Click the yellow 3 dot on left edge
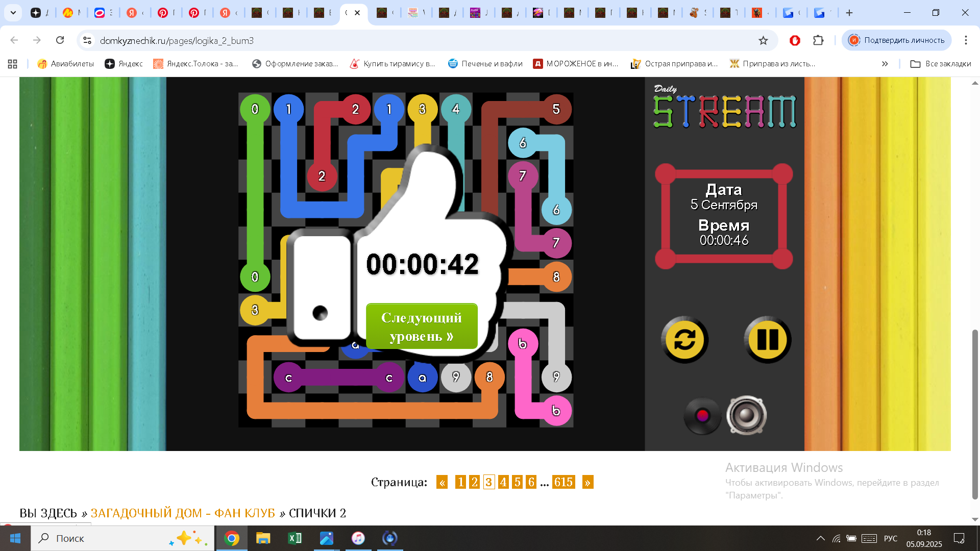This screenshot has width=980, height=551. (x=255, y=310)
